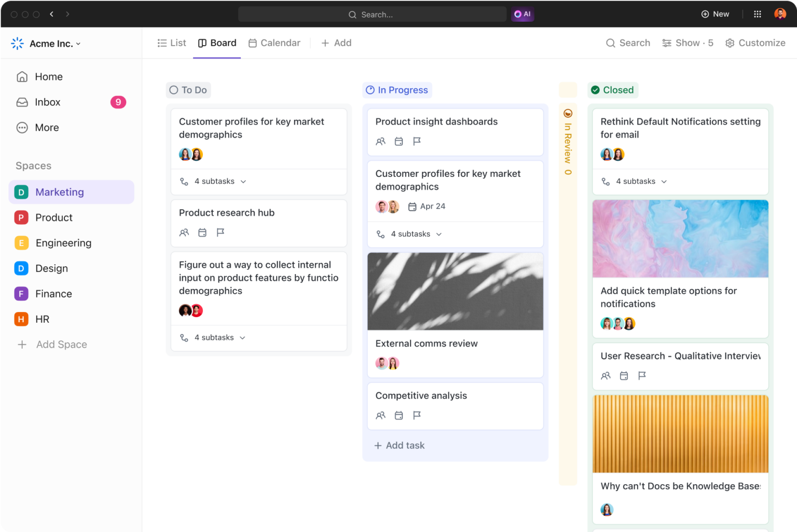797x532 pixels.
Task: Open the Show · 5 filter dropdown
Action: [x=688, y=43]
